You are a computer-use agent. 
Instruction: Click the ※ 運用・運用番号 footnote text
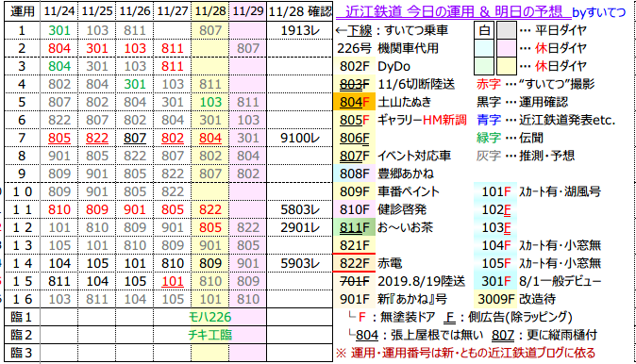[x=465, y=353]
